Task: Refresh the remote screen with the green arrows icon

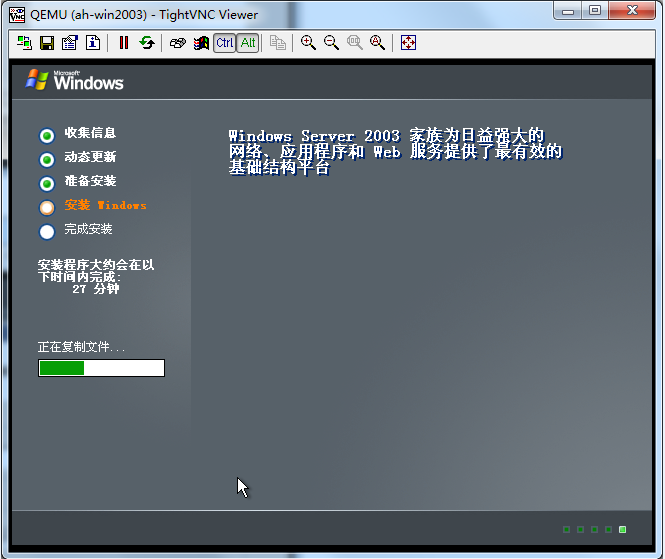Action: coord(147,43)
